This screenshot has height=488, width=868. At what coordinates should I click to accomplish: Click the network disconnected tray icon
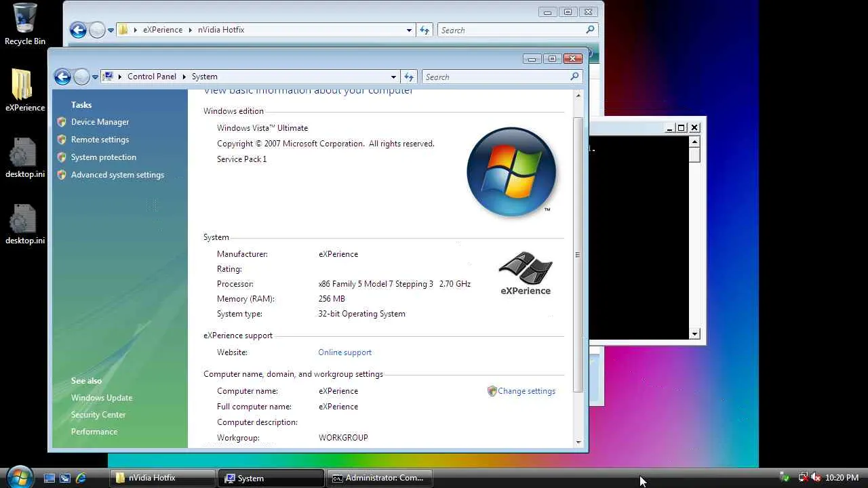(803, 478)
